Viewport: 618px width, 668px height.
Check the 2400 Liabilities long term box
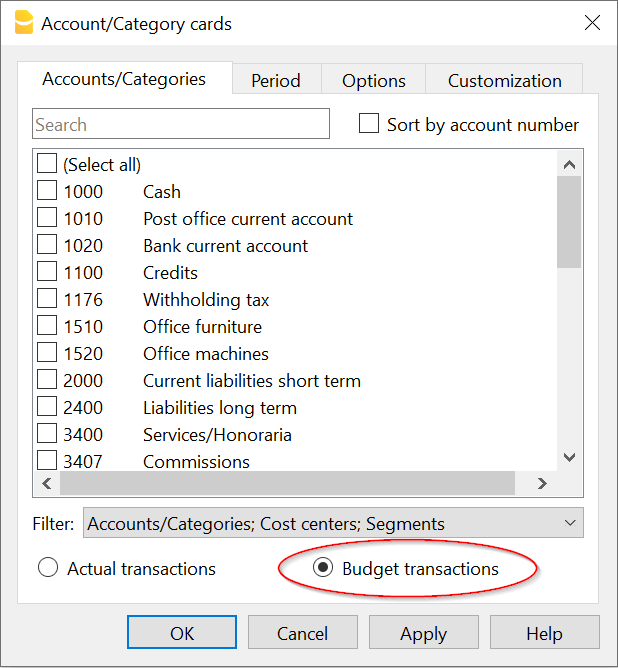click(47, 406)
